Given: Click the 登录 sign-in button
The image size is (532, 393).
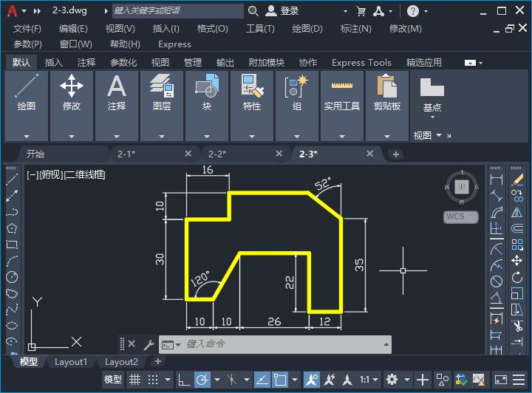Looking at the screenshot, I should (x=282, y=11).
